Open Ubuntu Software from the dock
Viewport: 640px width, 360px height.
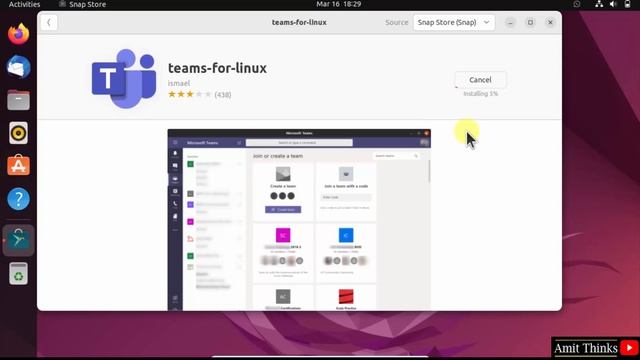pyautogui.click(x=18, y=166)
